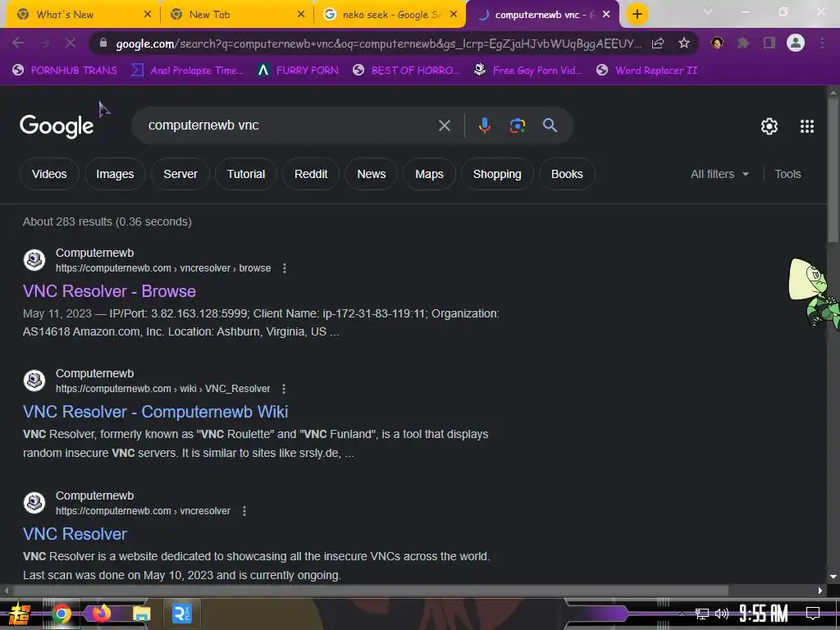Viewport: 840px width, 630px height.
Task: Stop loading the page
Action: (71, 43)
